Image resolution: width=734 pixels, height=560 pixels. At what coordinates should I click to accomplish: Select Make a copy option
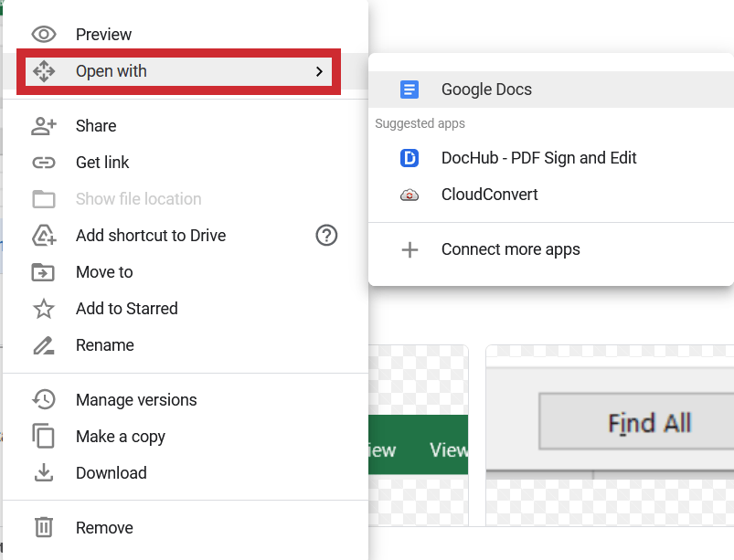click(121, 437)
